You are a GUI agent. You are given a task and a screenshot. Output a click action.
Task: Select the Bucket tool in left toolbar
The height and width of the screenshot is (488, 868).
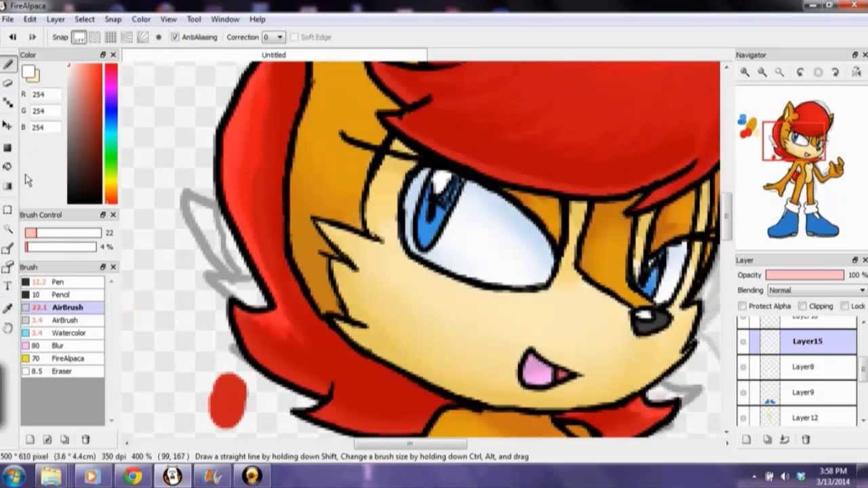[8, 166]
